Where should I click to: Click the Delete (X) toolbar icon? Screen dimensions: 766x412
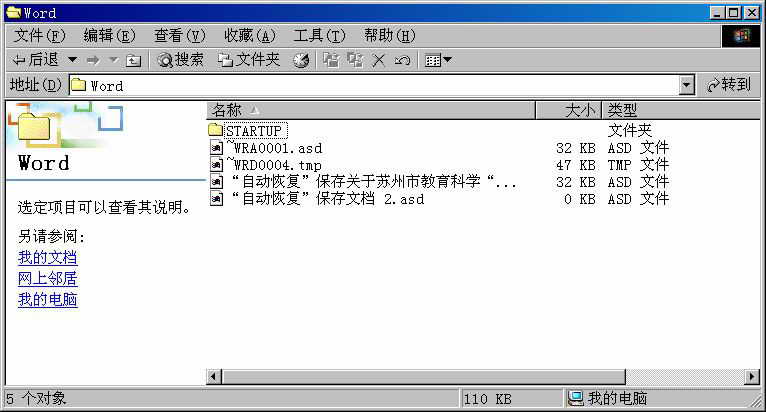pos(379,60)
